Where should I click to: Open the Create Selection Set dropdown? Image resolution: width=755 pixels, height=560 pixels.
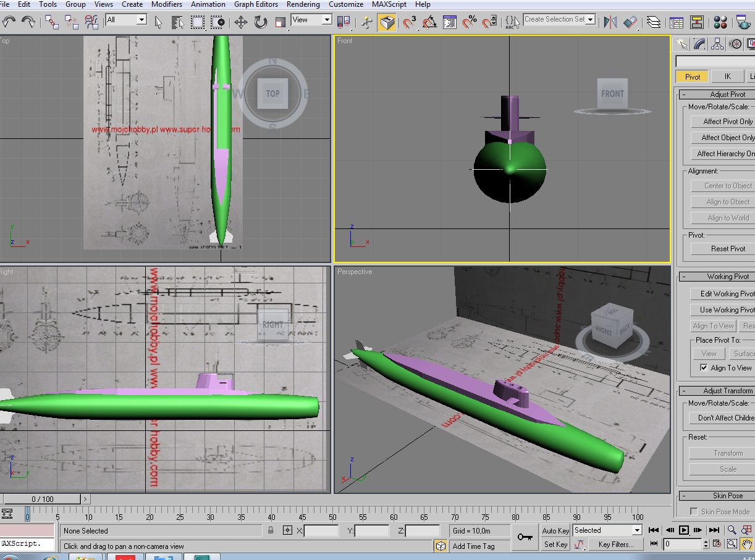(559, 20)
